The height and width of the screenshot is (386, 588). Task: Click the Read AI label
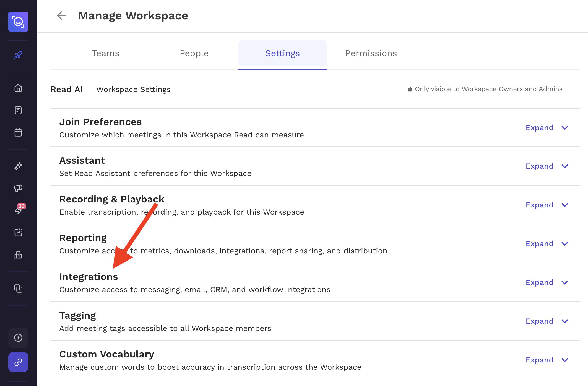pos(67,89)
